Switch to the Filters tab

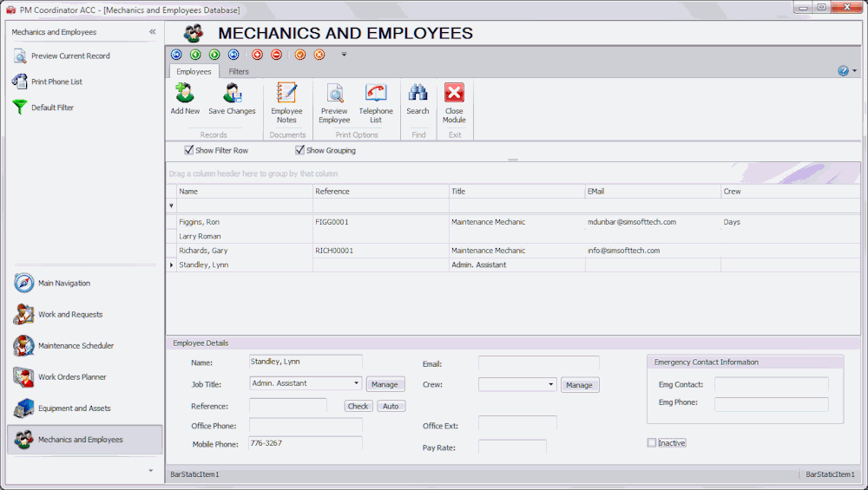coord(239,71)
